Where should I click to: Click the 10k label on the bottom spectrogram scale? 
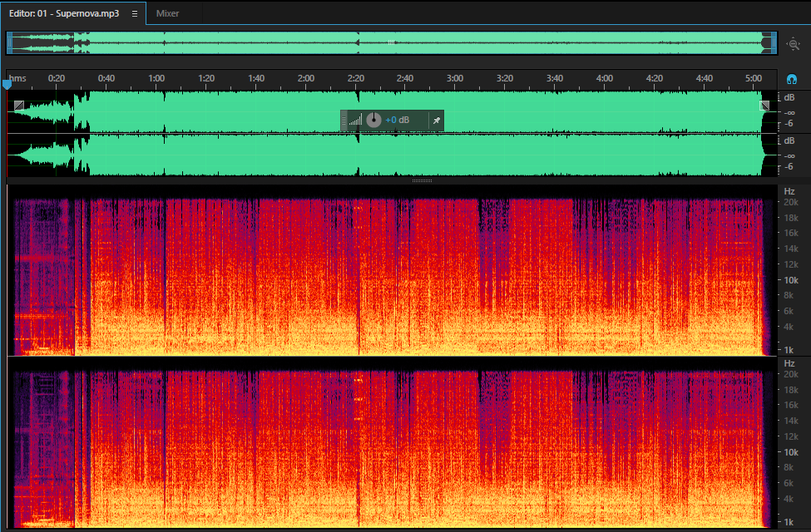click(791, 452)
